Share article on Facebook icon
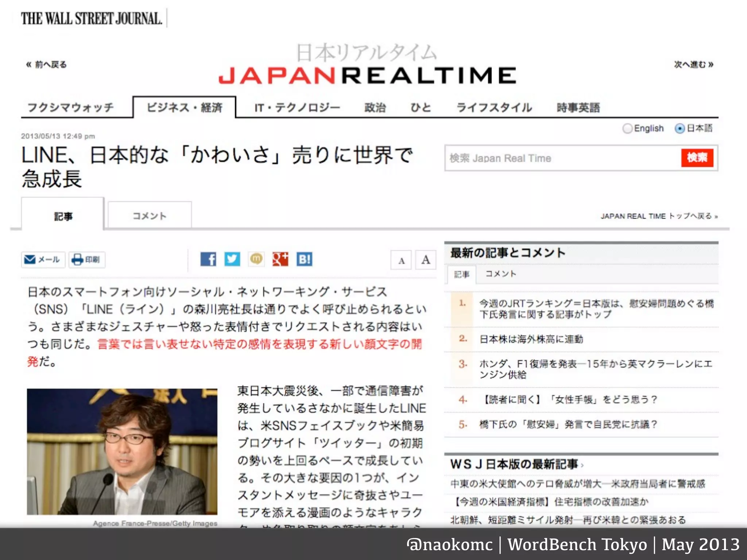 (208, 259)
